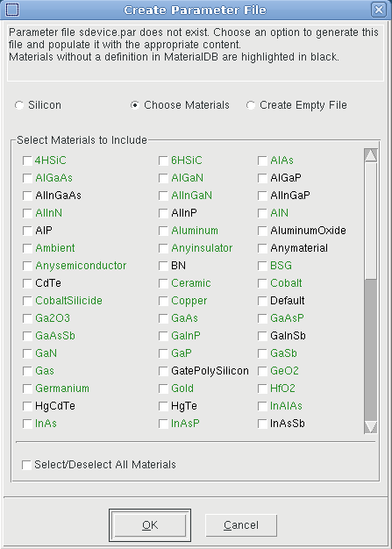Enable the AlAs material checkbox
Viewport: 392px width, 549px height.
click(x=262, y=160)
